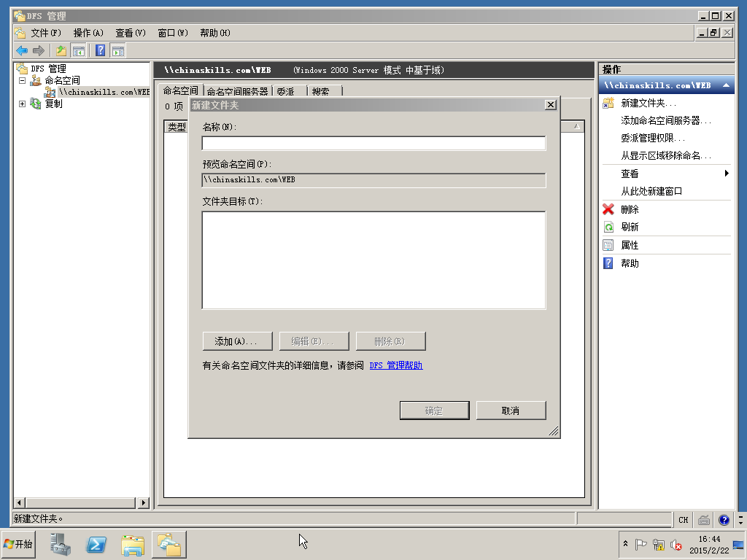
Task: Toggle the console tree pane toolbar icon
Action: point(78,50)
